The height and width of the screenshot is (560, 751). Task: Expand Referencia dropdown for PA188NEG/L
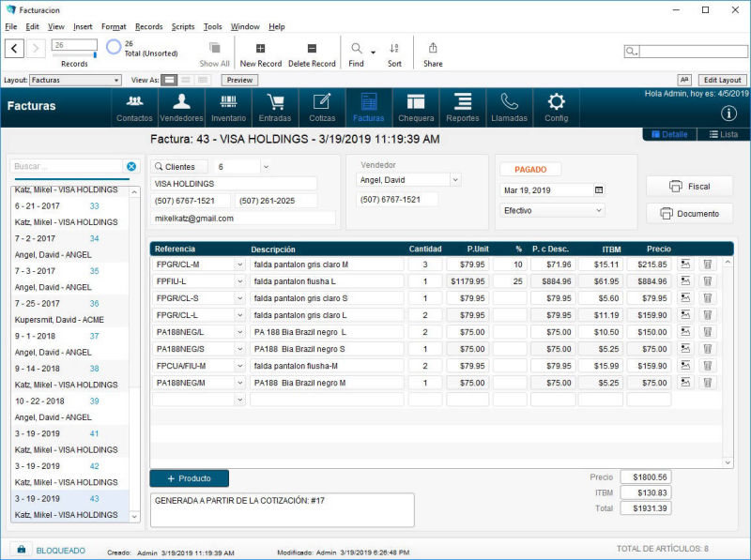(x=240, y=332)
